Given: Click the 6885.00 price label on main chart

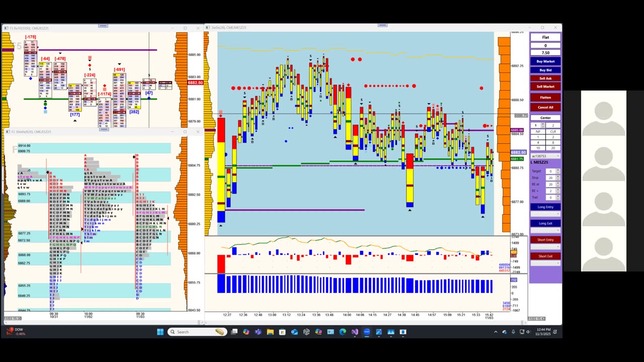Looking at the screenshot, I should (x=517, y=130).
